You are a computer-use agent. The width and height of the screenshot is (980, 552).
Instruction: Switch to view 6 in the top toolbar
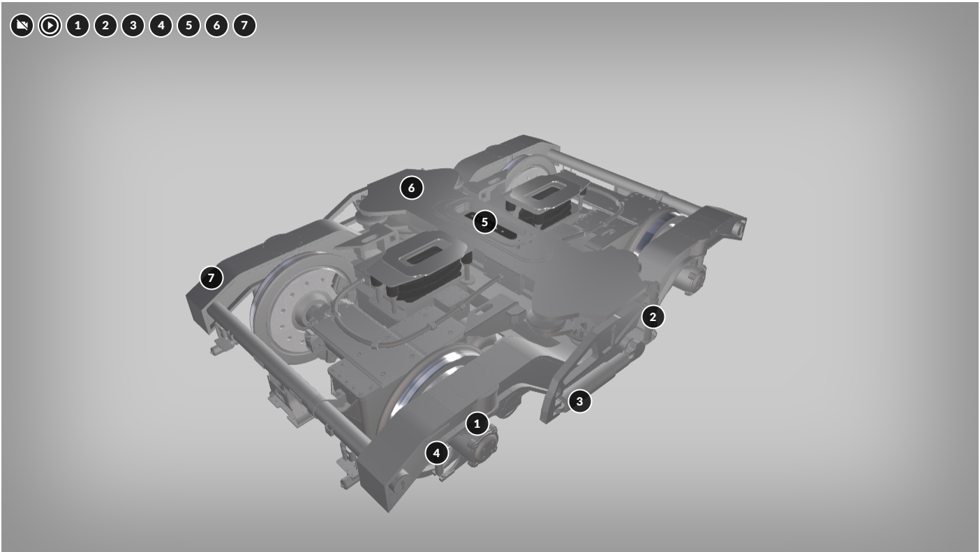click(216, 26)
